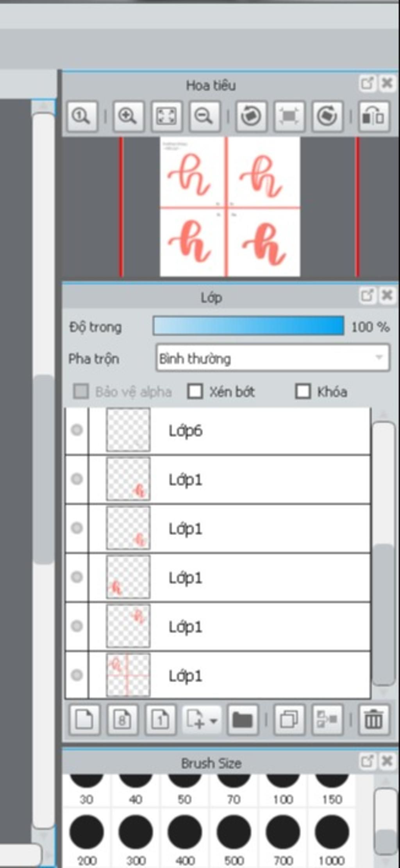
Task: Open the add special layer dropdown arrow
Action: click(x=213, y=720)
